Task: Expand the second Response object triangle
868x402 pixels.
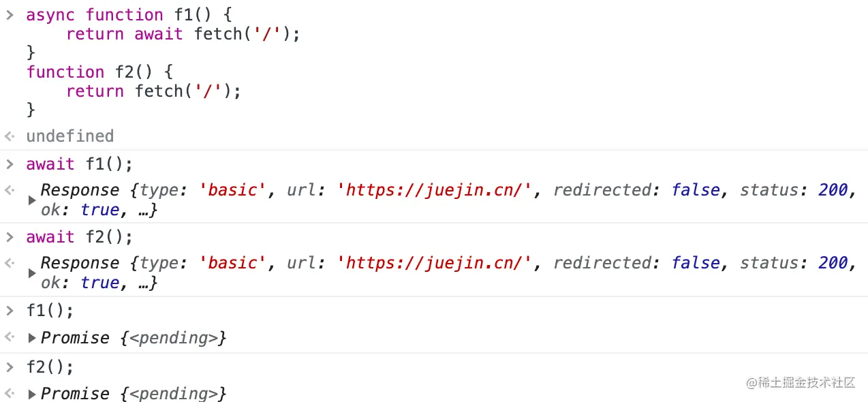Action: coord(32,273)
